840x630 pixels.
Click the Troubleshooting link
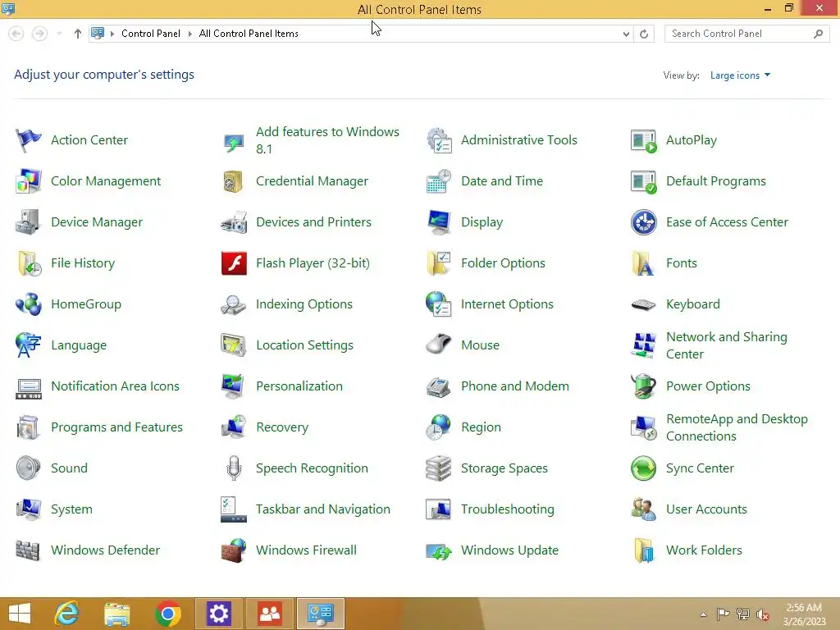coord(507,509)
